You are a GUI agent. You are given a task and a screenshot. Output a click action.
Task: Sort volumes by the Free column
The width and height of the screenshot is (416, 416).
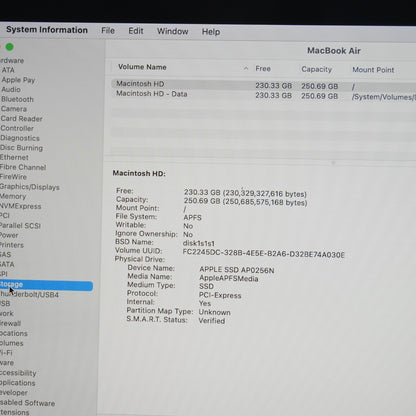click(x=263, y=69)
